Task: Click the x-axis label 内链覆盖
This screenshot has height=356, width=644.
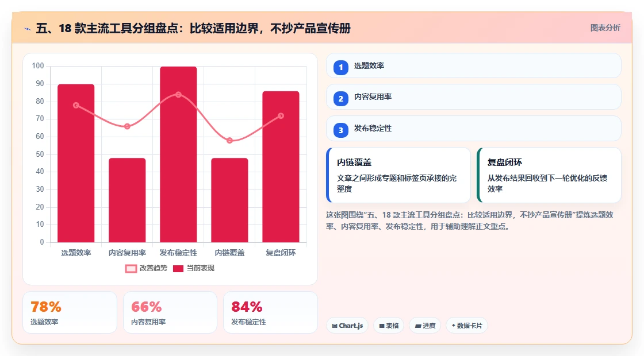Action: 229,253
